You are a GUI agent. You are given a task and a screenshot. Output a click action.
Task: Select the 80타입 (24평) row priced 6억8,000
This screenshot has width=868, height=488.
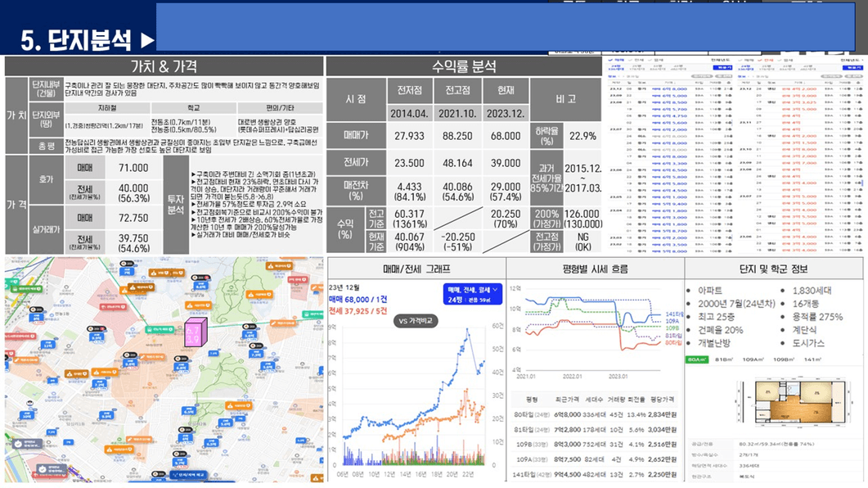[595, 414]
